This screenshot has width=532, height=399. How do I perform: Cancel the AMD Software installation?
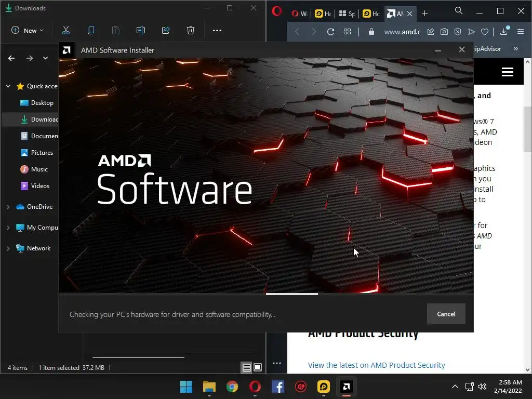446,314
